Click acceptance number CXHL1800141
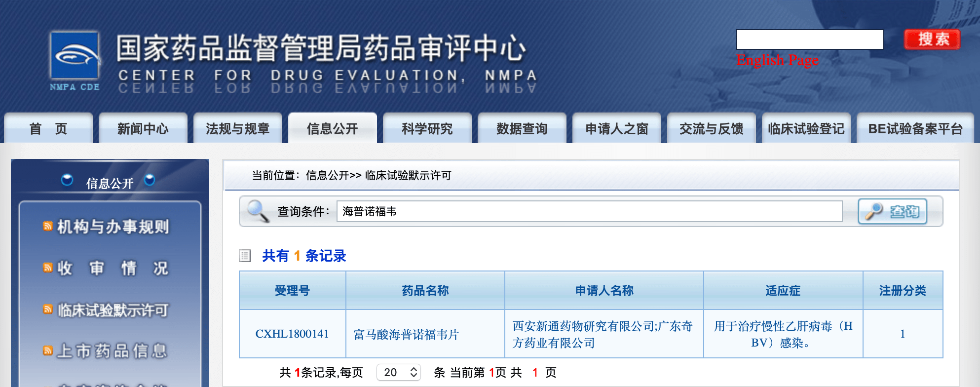 [292, 334]
